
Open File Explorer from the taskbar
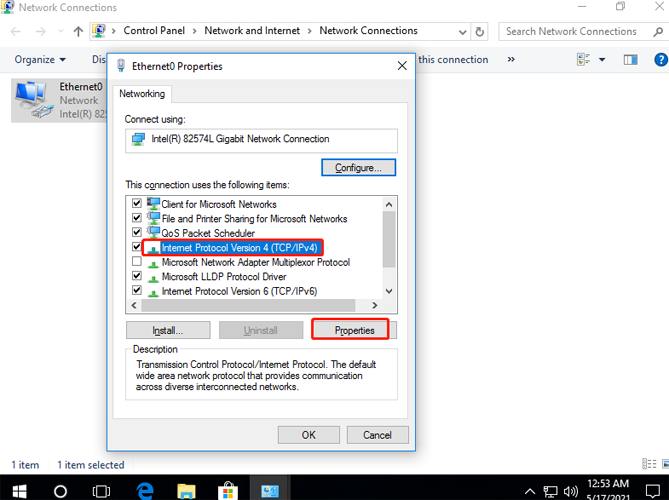pyautogui.click(x=186, y=491)
